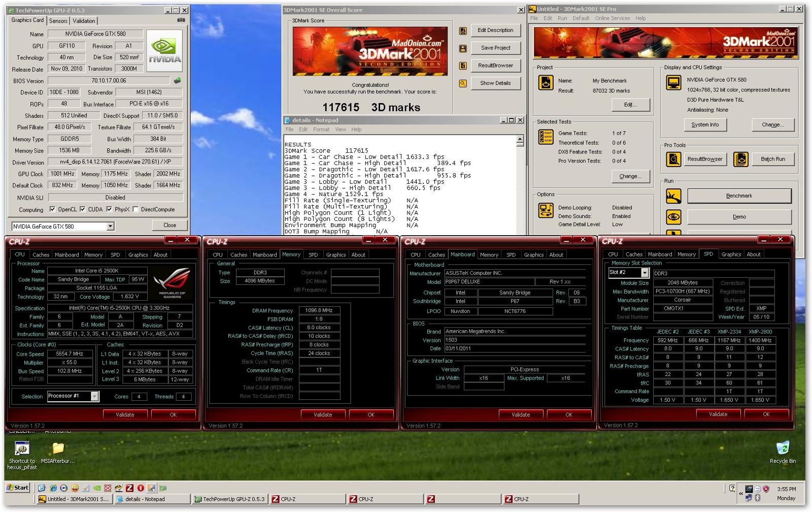Click the Notepad vertical scrollbar up arrow
The width and height of the screenshot is (812, 512).
pyautogui.click(x=520, y=139)
